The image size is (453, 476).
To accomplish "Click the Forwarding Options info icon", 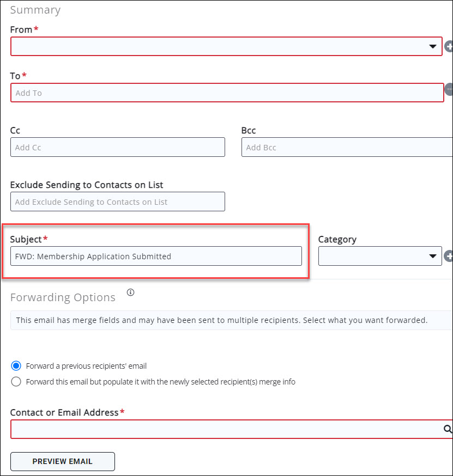I will click(x=130, y=292).
